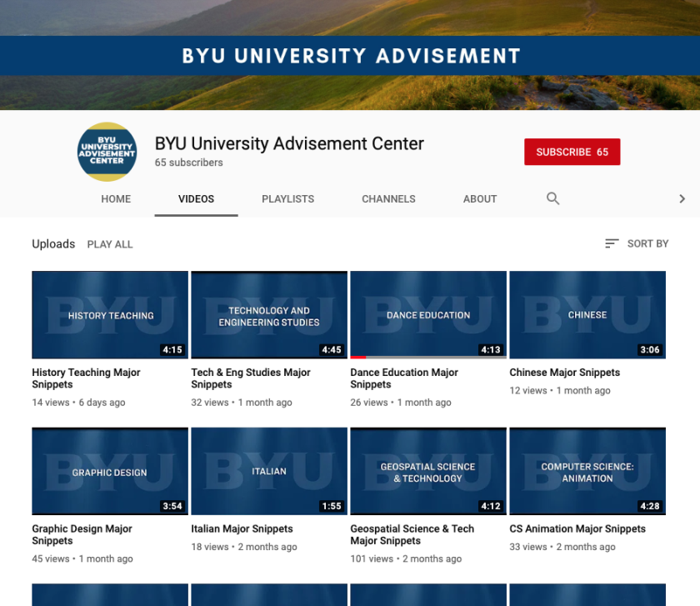This screenshot has width=700, height=606.
Task: Click the History Teaching Major Snippets title
Action: click(86, 378)
